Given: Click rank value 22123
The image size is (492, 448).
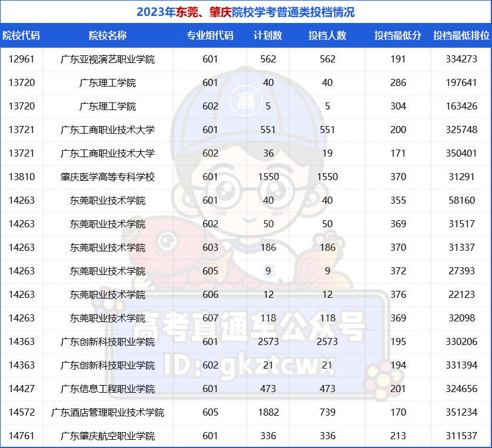Looking at the screenshot, I should (461, 294).
